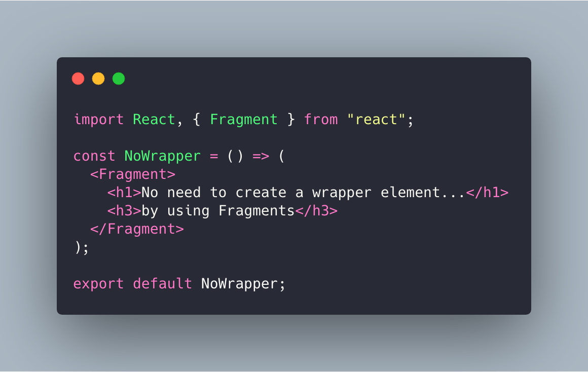Click NoWrapper in the const declaration
The width and height of the screenshot is (588, 372).
point(163,156)
